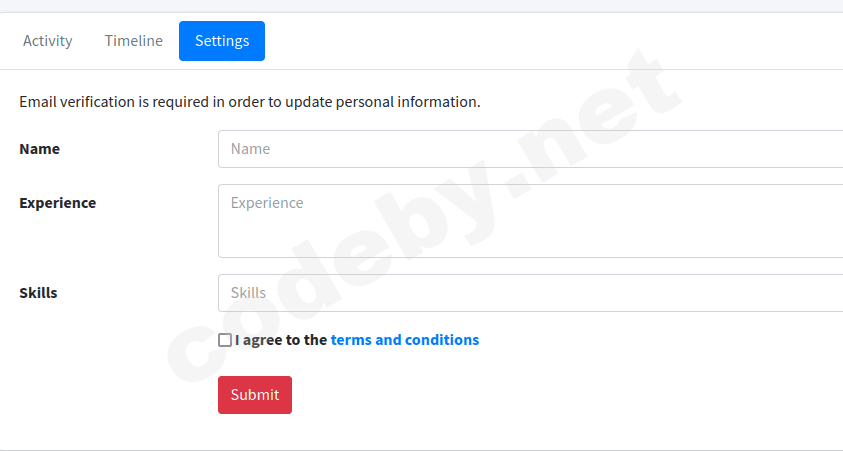Click the "Name" placeholder text in the field
Screen dimensions: 843x451
[x=250, y=149]
